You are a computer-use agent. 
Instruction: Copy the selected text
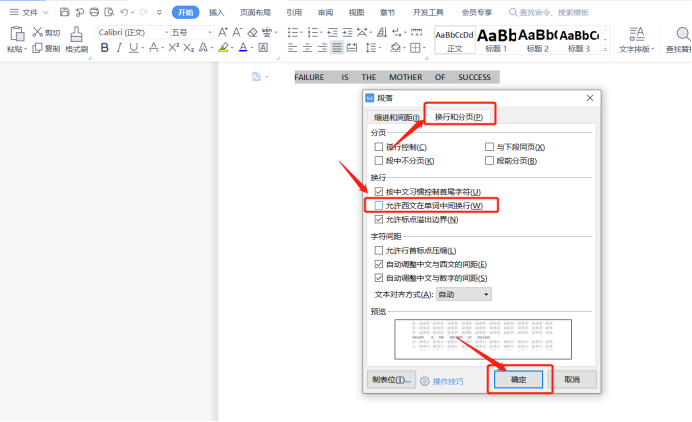pyautogui.click(x=46, y=48)
